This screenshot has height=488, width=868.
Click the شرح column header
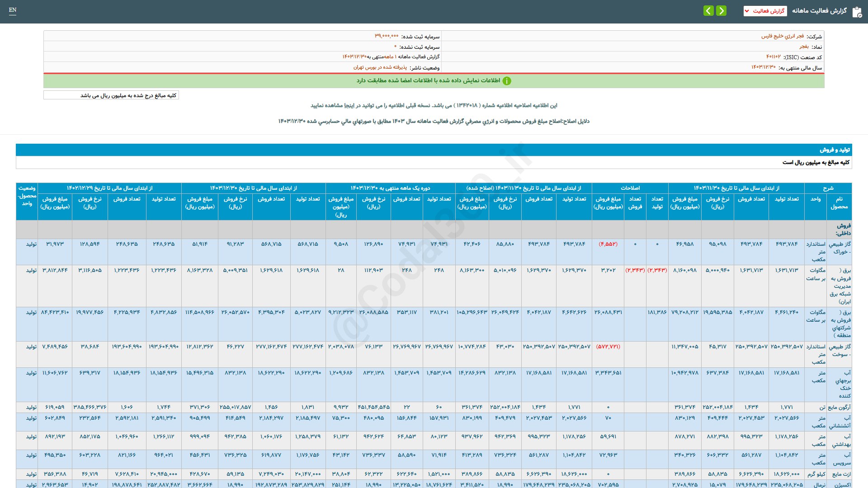coord(828,188)
